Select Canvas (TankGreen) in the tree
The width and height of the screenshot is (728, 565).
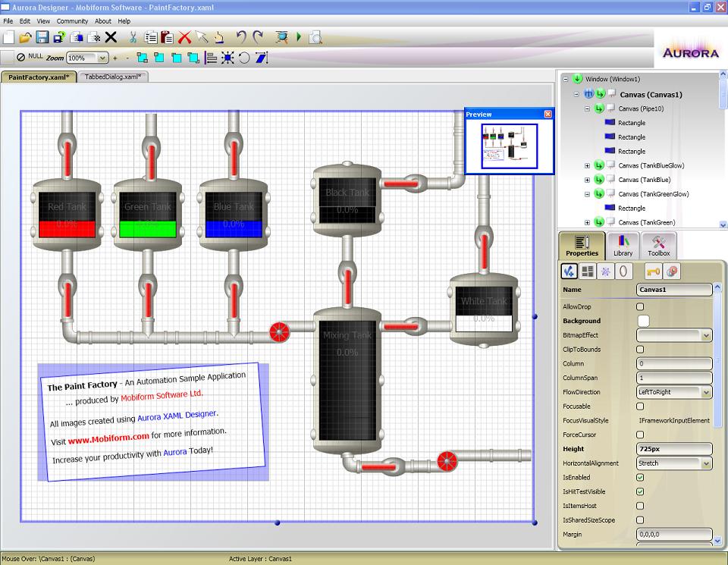647,222
